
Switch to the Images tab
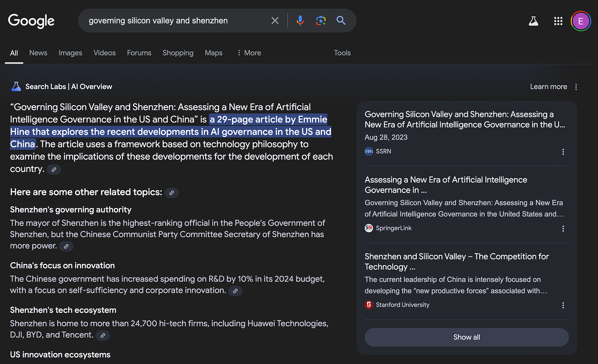point(70,53)
